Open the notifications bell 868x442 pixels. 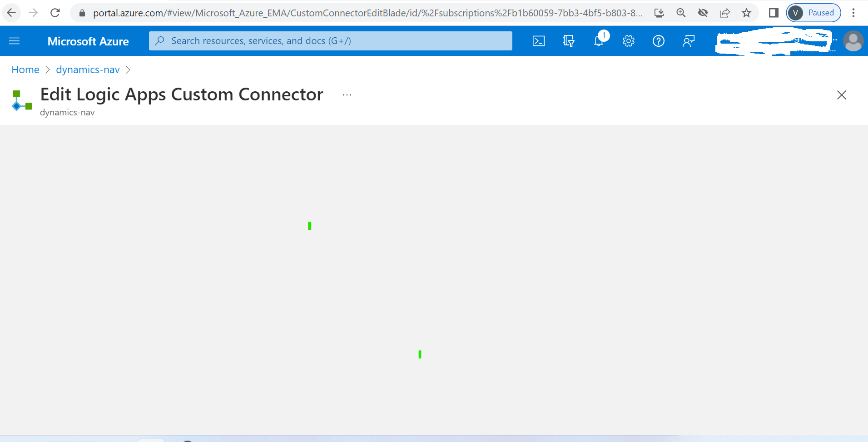point(600,40)
